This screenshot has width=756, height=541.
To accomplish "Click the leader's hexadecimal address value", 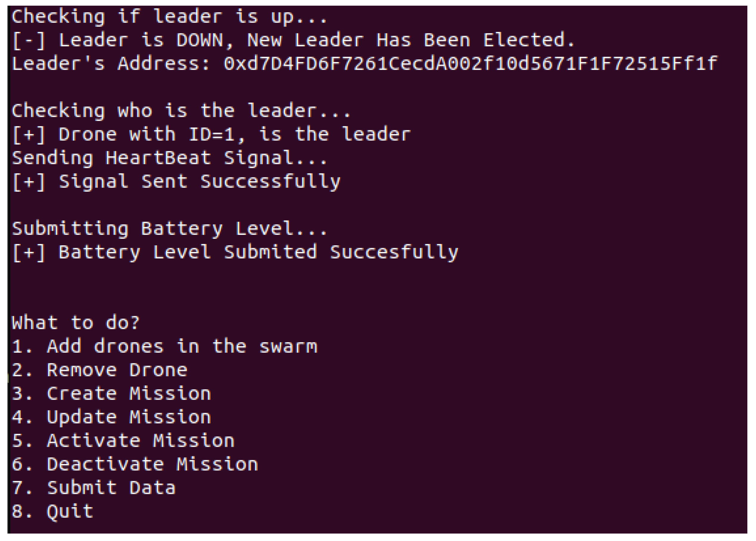I will point(470,63).
